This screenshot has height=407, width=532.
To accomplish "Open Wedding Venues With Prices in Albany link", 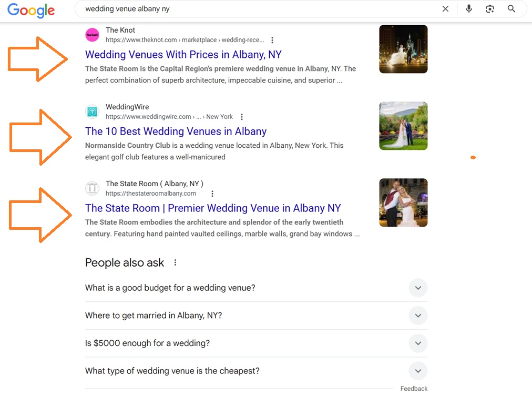I will (183, 55).
